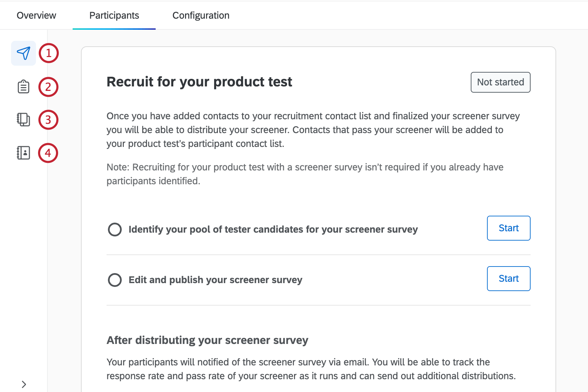Viewport: 588px width, 392px height.
Task: Switch to the Overview tab
Action: [x=36, y=15]
